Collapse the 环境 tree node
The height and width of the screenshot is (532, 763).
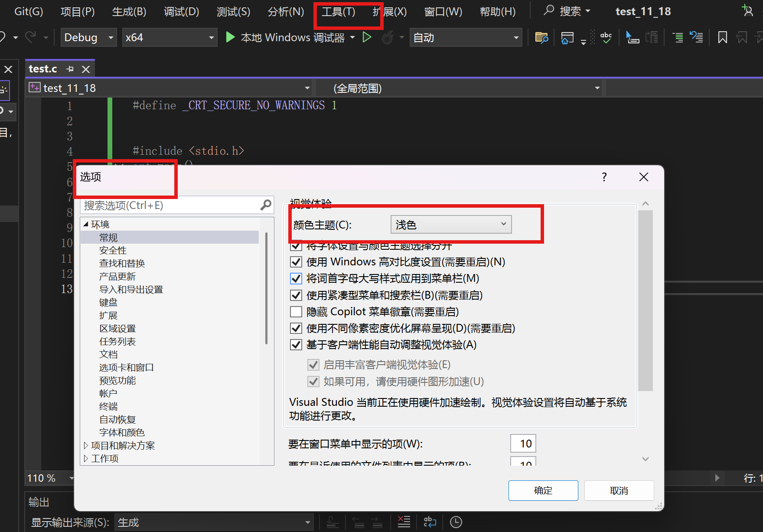[86, 224]
